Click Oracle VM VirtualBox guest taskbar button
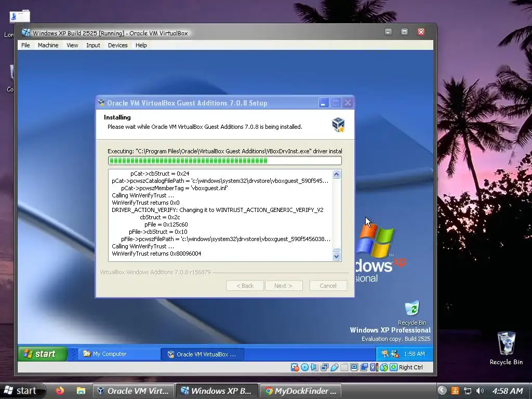 [203, 354]
